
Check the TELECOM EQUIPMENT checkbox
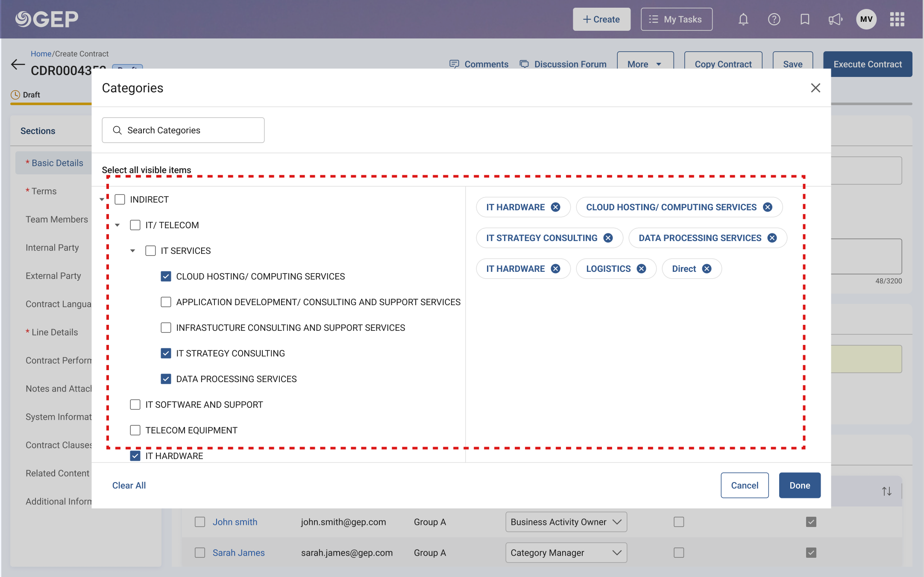pyautogui.click(x=135, y=430)
